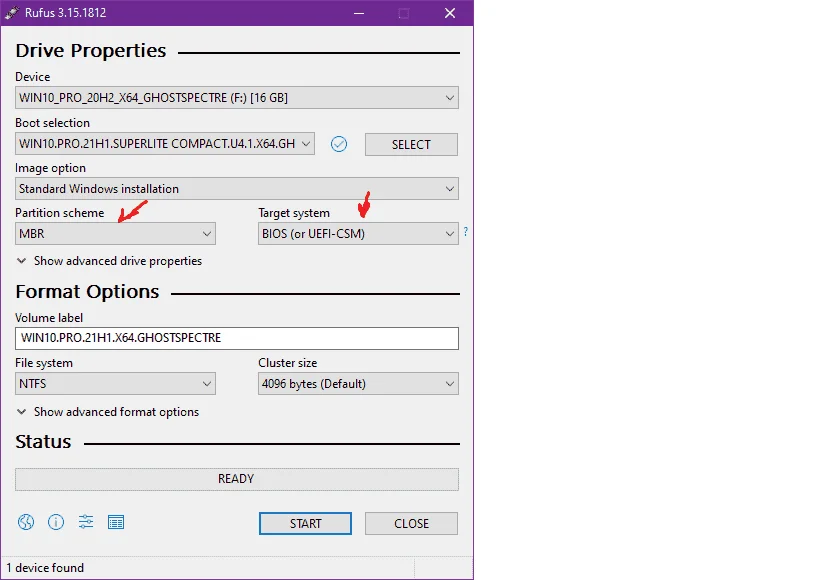Click the Volume label text field
819x580 pixels.
coord(237,338)
